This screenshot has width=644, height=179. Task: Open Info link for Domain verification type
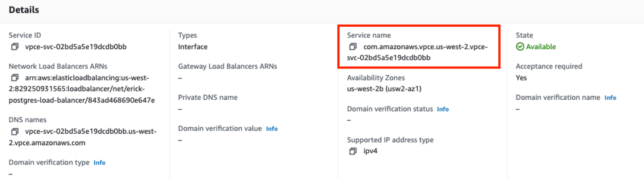tap(99, 163)
